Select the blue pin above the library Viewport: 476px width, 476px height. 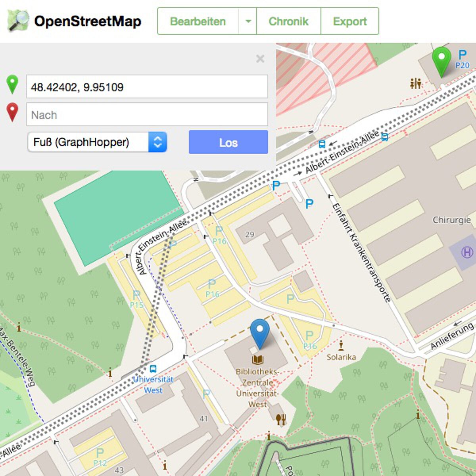260,334
